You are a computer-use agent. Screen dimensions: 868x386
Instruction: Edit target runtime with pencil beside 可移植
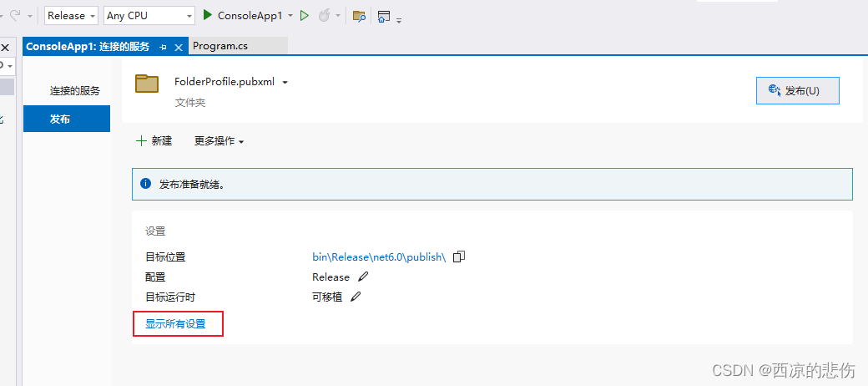(356, 297)
